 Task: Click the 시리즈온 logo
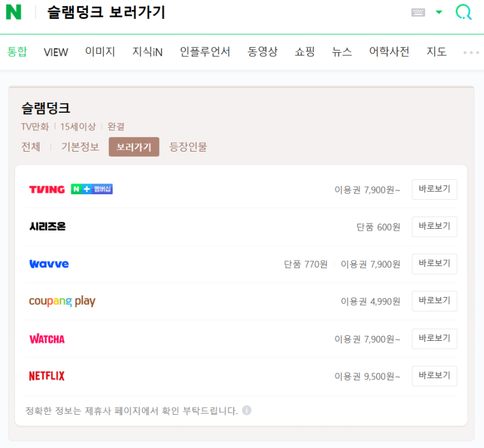47,226
